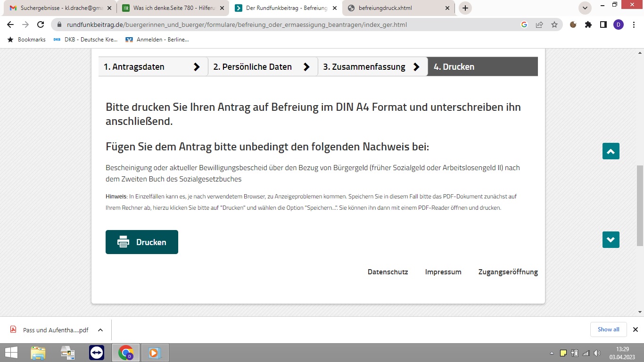
Task: Click the address bar URL
Action: click(237, 25)
